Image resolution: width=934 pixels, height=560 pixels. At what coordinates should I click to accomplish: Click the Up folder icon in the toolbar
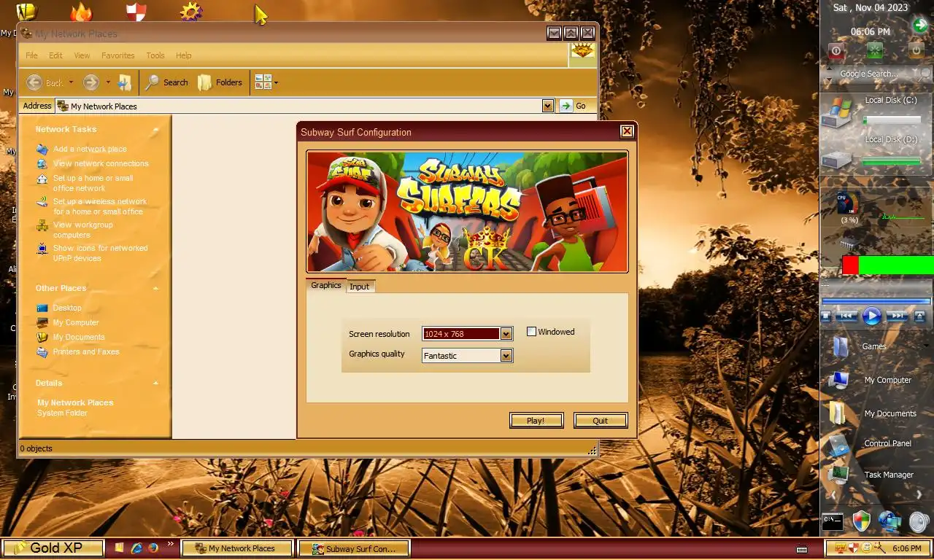pos(125,82)
